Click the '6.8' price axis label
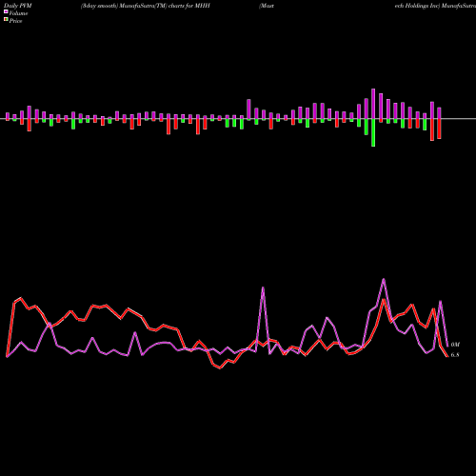 point(455,355)
